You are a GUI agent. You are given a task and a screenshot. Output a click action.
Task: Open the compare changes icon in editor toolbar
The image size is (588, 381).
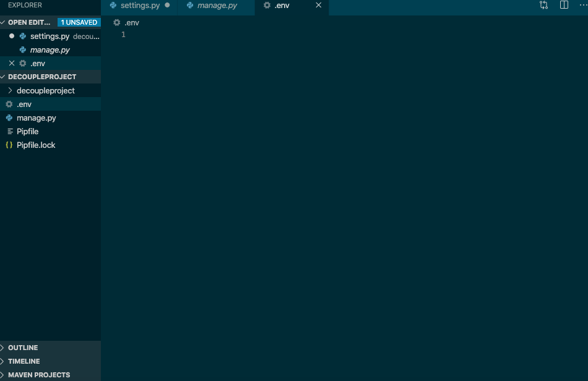544,5
